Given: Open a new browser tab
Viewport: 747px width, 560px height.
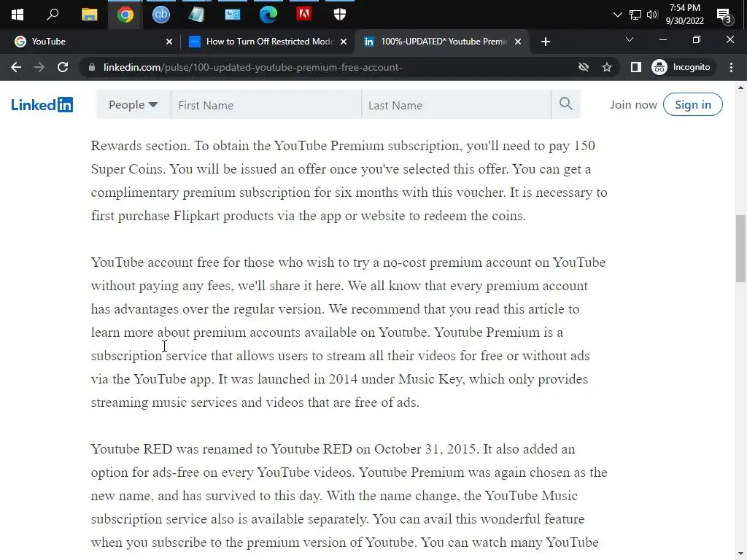Looking at the screenshot, I should click(x=546, y=42).
